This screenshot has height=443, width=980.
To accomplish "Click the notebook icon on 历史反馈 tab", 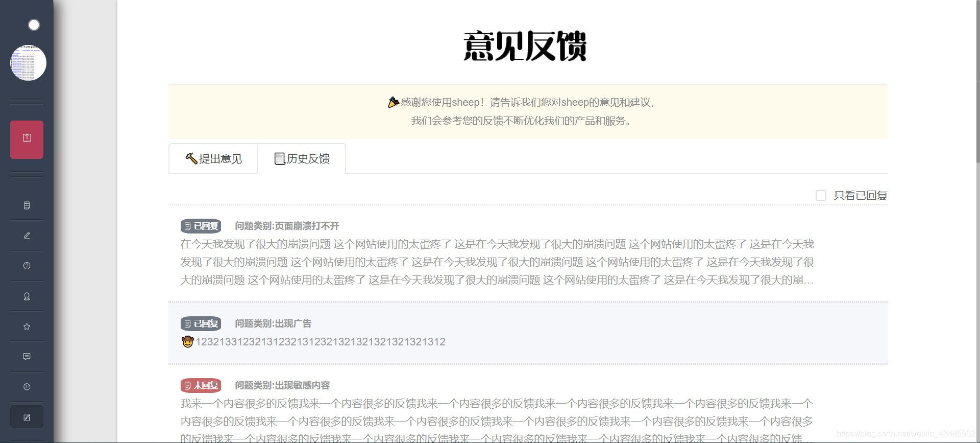I will point(279,159).
